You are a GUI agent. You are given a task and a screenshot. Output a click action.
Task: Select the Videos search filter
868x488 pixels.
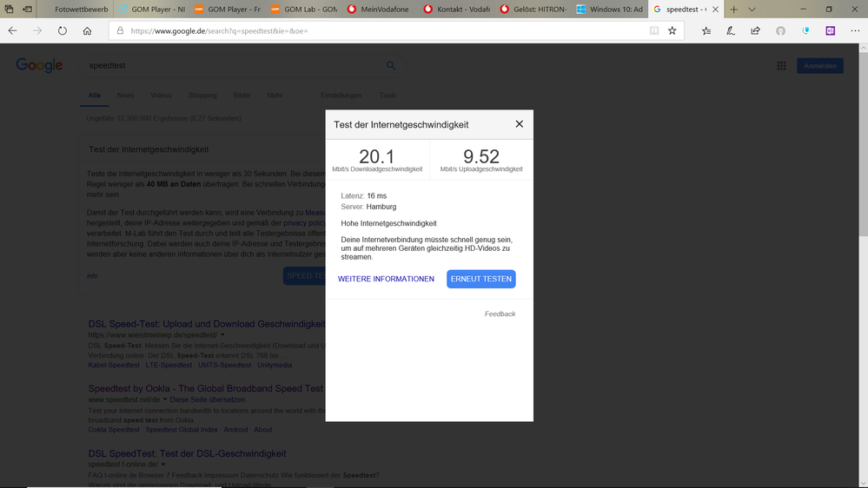(161, 96)
